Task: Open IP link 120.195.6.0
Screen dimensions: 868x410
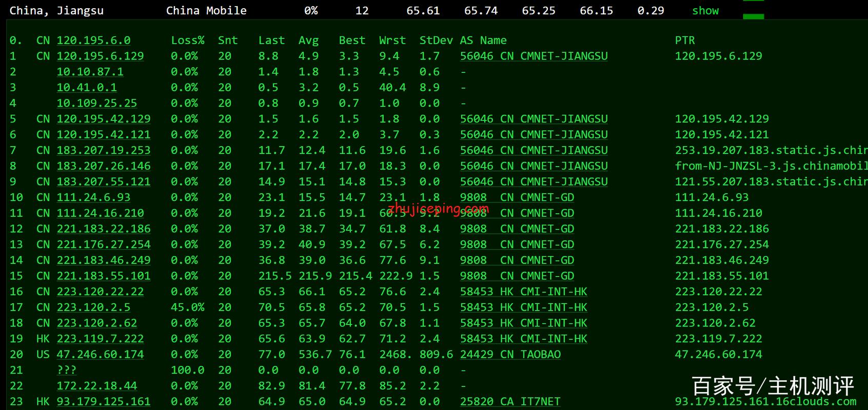Action: pyautogui.click(x=93, y=40)
